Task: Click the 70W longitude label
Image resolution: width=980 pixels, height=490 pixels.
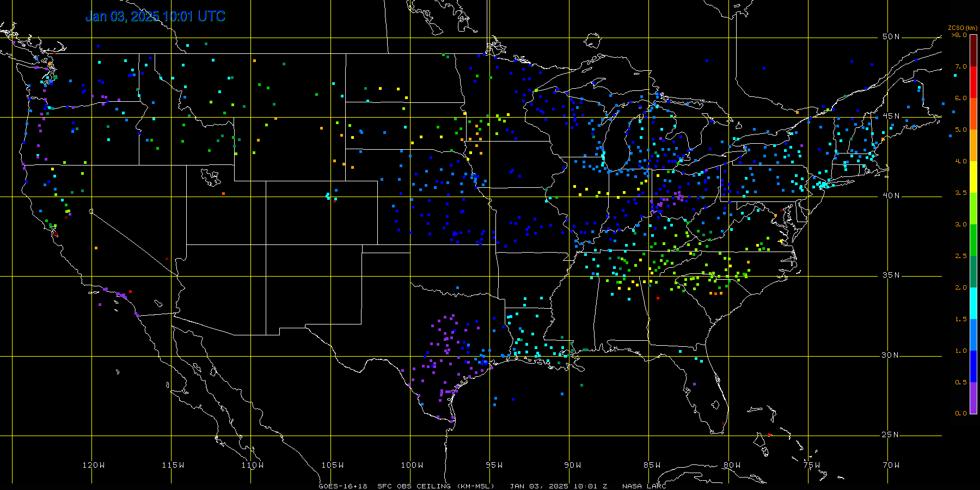Action: click(891, 465)
